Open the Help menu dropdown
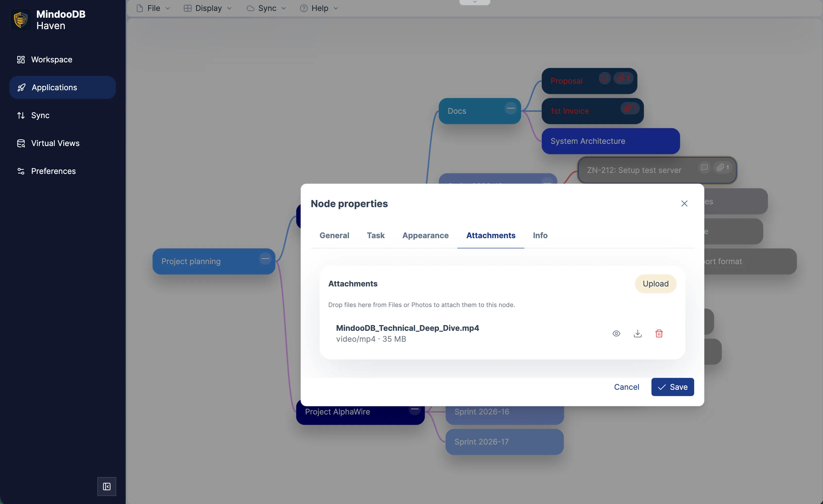This screenshot has width=823, height=504. [319, 8]
